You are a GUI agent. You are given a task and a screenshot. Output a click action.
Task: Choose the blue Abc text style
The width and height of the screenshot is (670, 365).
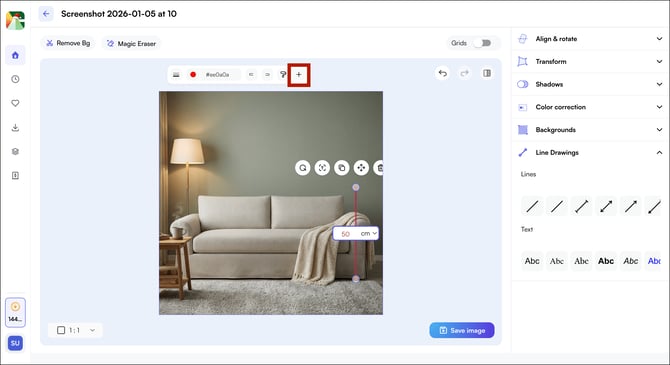[x=654, y=261]
